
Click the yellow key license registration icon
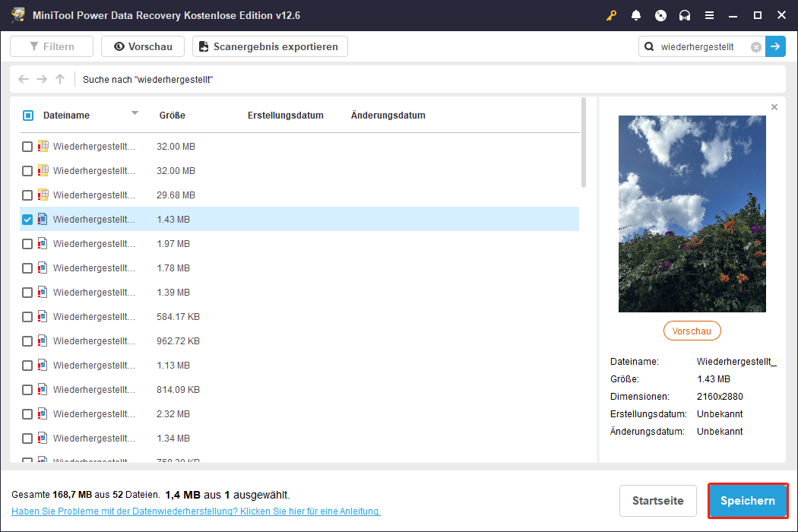[612, 15]
